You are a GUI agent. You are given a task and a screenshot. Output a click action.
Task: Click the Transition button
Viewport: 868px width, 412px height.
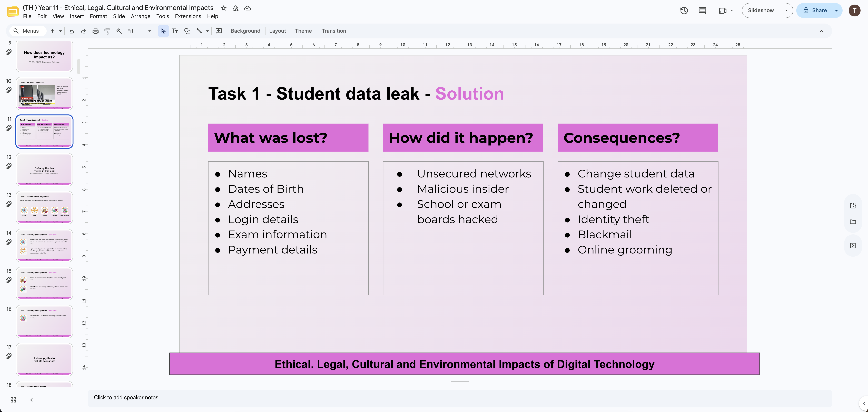[x=334, y=31]
